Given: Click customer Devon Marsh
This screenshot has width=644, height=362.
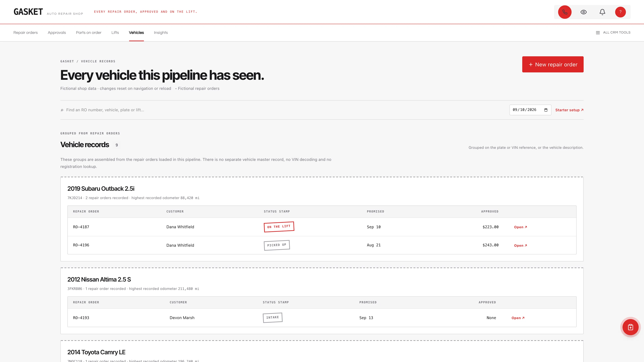Looking at the screenshot, I should pyautogui.click(x=182, y=318).
